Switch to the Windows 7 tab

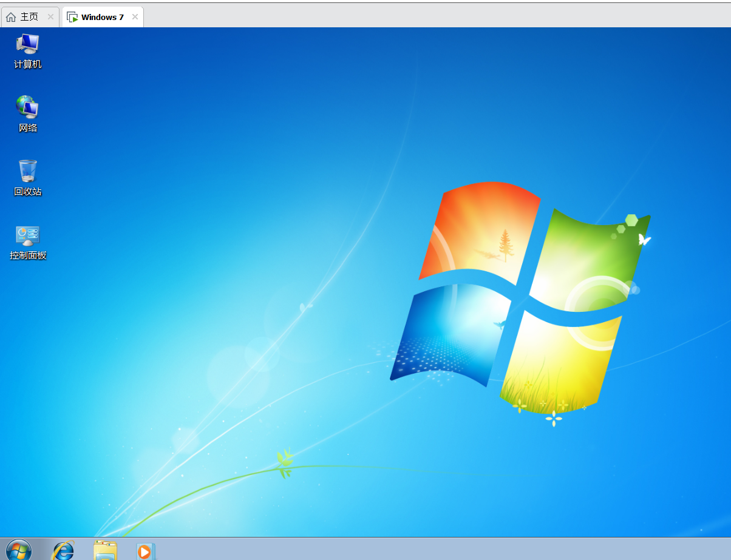click(103, 17)
